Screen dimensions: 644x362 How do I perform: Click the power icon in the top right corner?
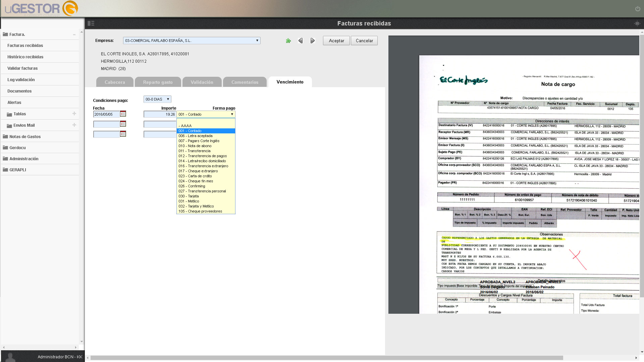pos(638,9)
